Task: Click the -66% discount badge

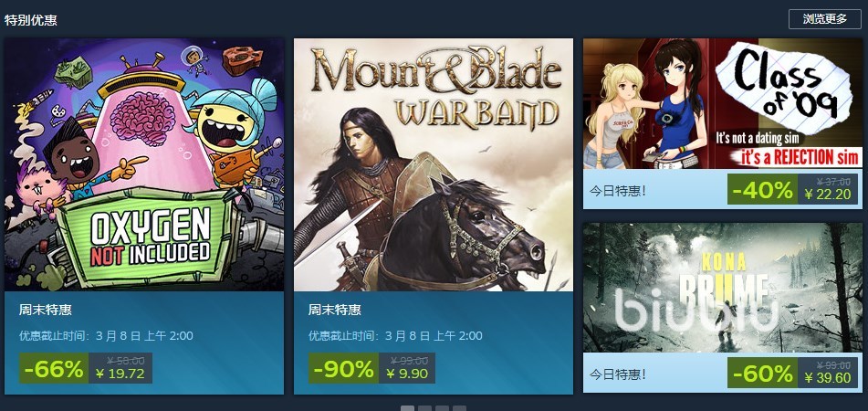Action: pos(54,368)
